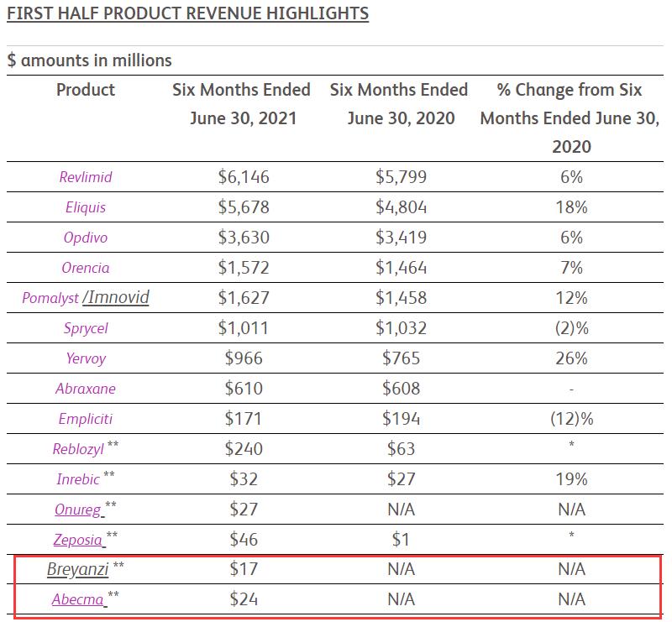This screenshot has width=672, height=622.
Task: Open the Sprycel product link
Action: coord(86,328)
